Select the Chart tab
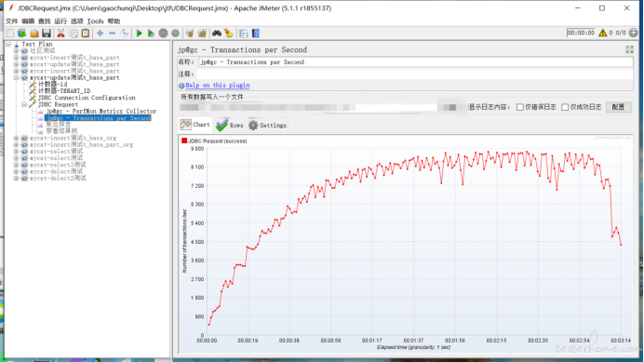The width and height of the screenshot is (644, 362). [x=195, y=125]
